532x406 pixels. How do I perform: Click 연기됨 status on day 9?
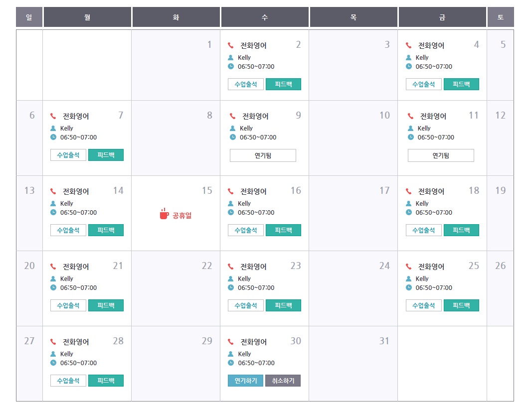tap(263, 155)
